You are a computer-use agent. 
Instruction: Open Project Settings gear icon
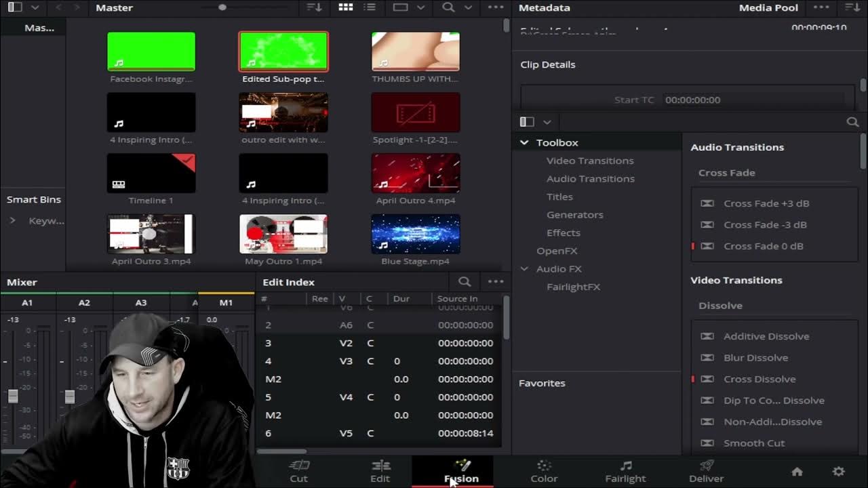pos(839,471)
